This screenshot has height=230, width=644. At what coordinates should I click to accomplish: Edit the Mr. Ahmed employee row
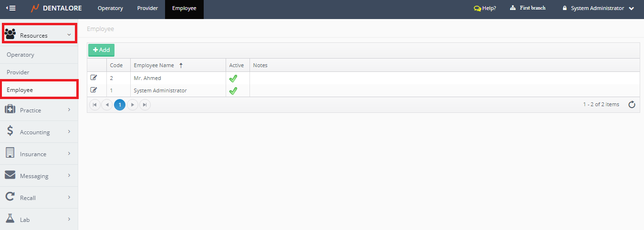pos(93,78)
